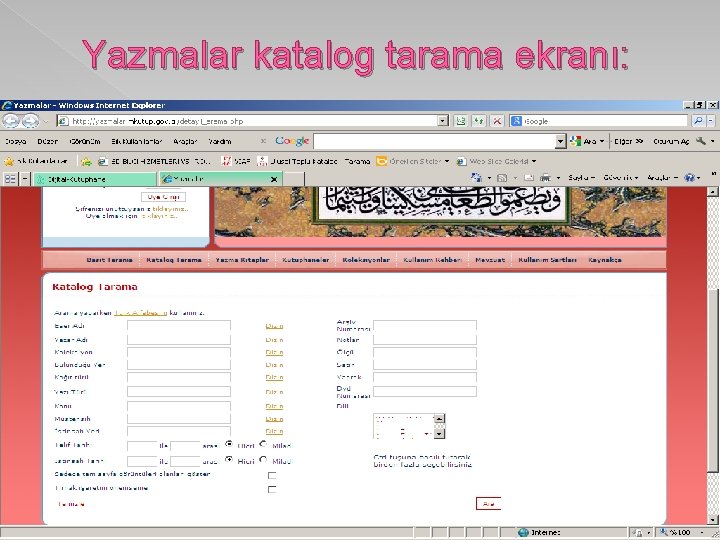
Task: Click the browser Forward arrow button
Action: click(x=30, y=121)
